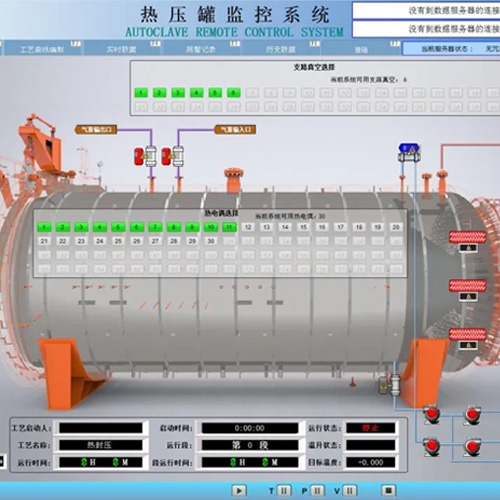This screenshot has width=500, height=500.
Task: Click the top-left red pump icon
Action: coord(432,414)
